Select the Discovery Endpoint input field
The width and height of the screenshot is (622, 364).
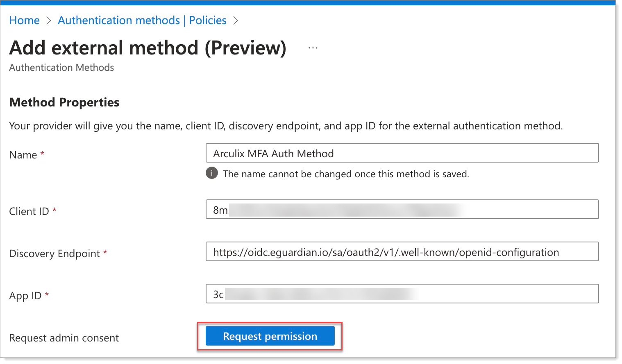pyautogui.click(x=402, y=251)
